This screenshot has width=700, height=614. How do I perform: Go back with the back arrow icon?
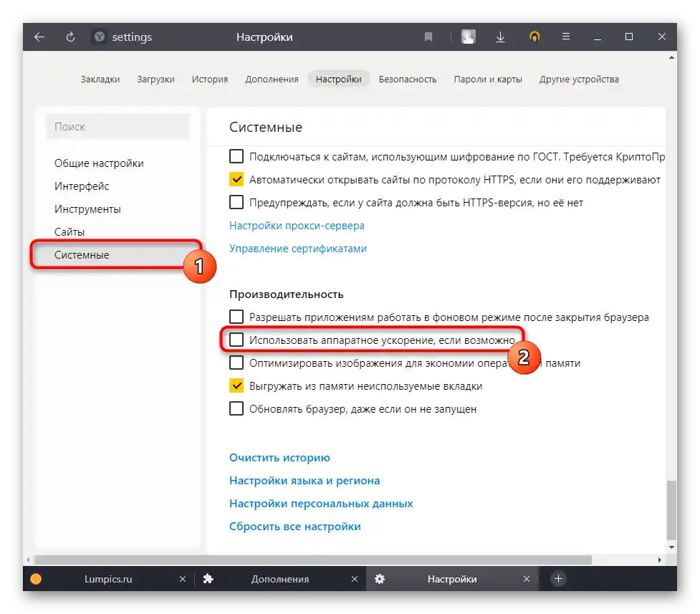point(39,37)
